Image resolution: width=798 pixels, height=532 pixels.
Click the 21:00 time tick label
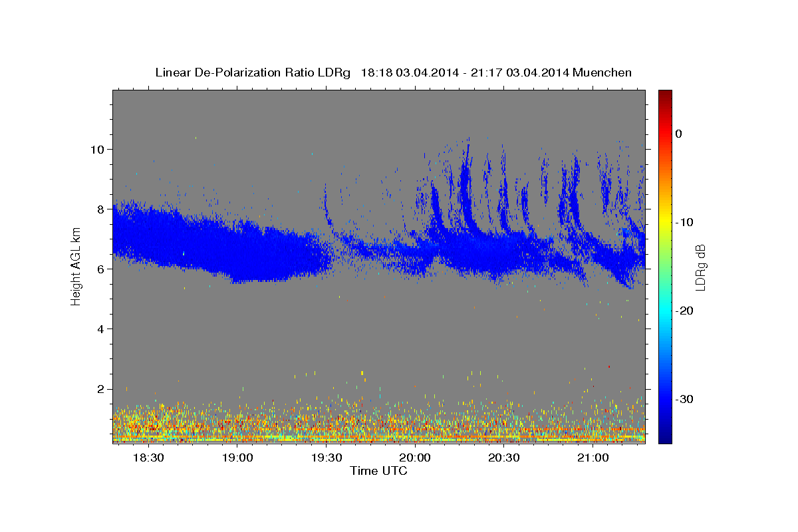[593, 458]
